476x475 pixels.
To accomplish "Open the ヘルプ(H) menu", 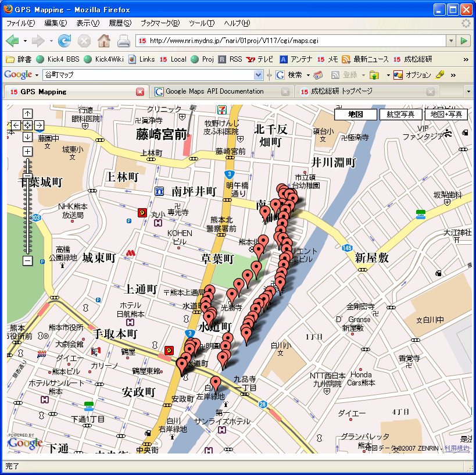I will click(x=237, y=23).
